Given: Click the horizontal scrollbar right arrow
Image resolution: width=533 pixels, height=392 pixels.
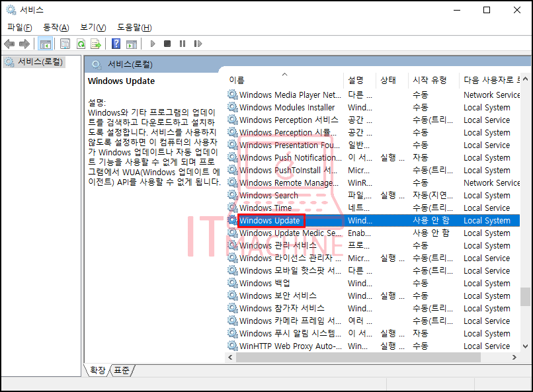Looking at the screenshot, I should coord(514,358).
